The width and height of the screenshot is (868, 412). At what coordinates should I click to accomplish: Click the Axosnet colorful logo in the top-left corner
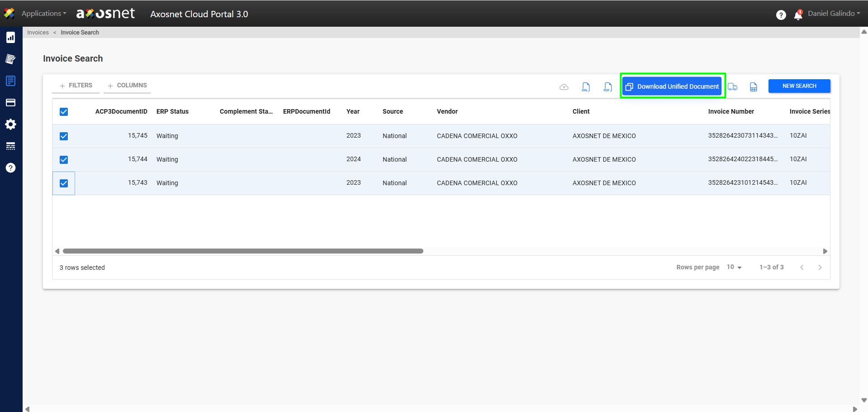pos(9,14)
